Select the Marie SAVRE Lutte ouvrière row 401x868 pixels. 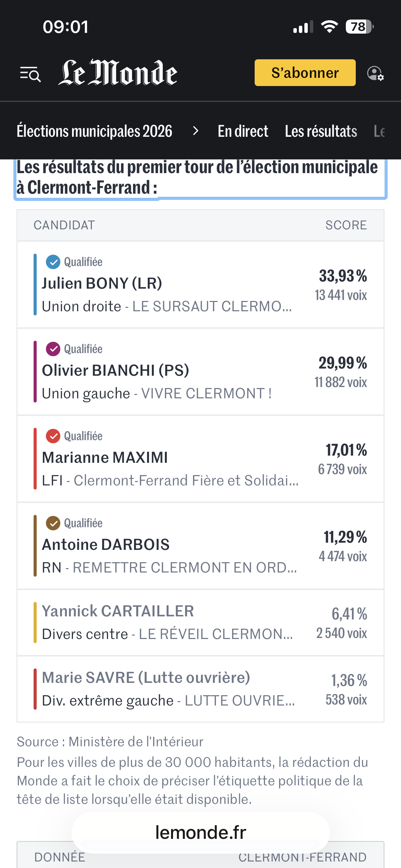point(200,689)
